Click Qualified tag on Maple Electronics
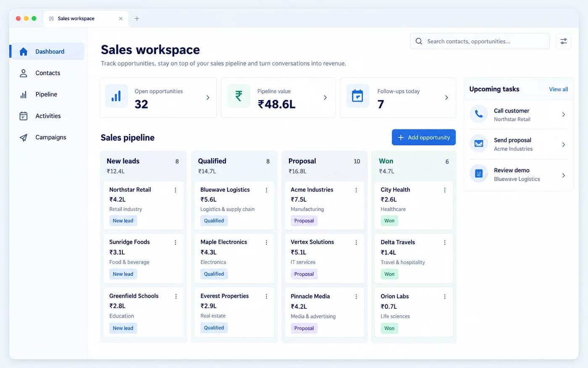This screenshot has width=588, height=368. pos(214,274)
